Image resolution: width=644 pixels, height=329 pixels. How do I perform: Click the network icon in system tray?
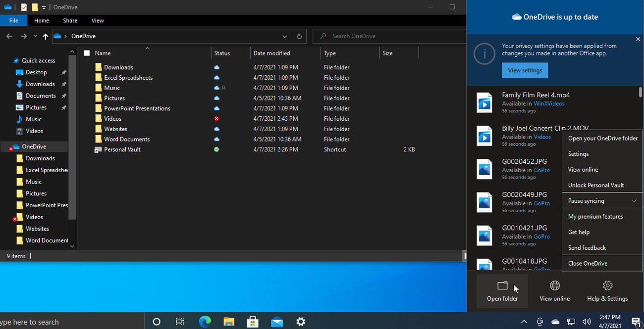[571, 322]
